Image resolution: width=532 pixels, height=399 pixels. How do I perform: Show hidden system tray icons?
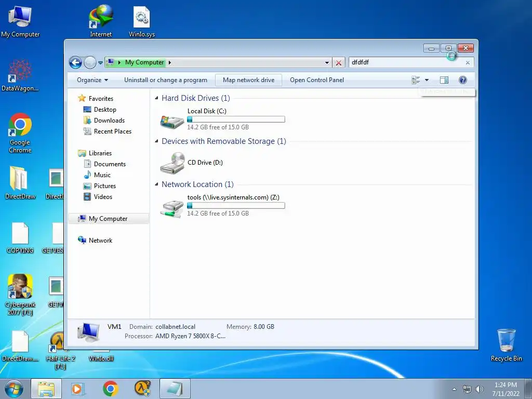[454, 389]
